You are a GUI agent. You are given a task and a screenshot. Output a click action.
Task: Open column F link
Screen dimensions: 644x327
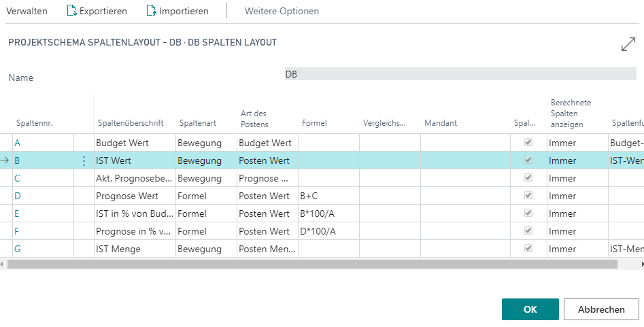point(17,231)
